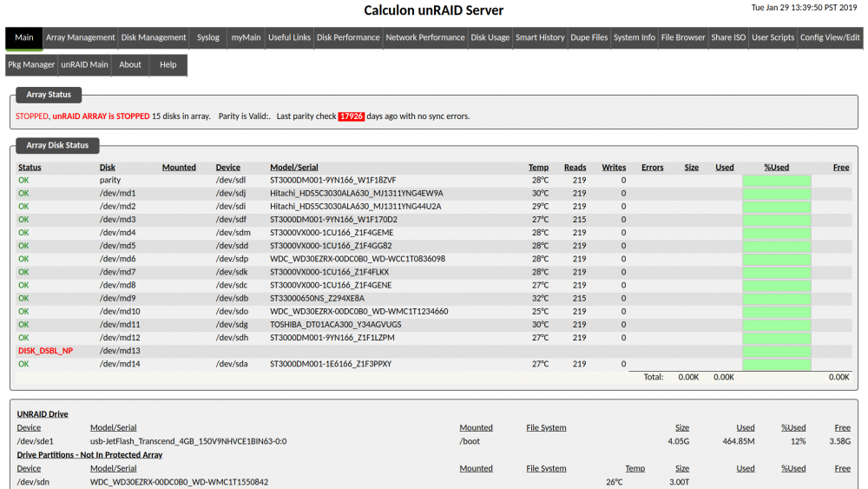
Task: Open Share ISO tab
Action: point(728,37)
